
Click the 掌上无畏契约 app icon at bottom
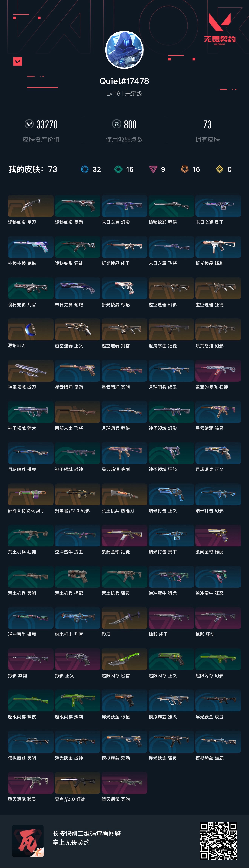point(28,841)
